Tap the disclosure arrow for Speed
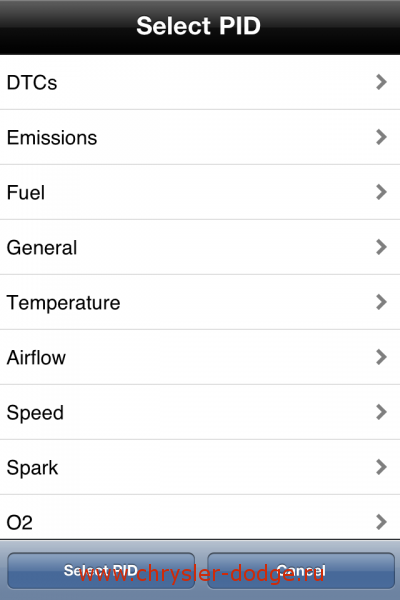 [x=381, y=412]
